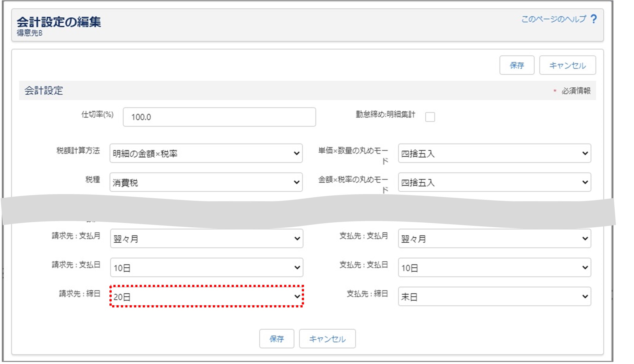Toggle the 勤怠締め:明細集計 checkbox
Viewport: 634px width, 364px height.
pyautogui.click(x=430, y=117)
